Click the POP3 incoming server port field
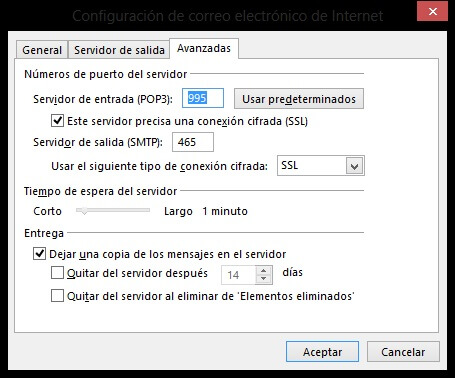Screen dimensions: 455x378 pyautogui.click(x=203, y=98)
